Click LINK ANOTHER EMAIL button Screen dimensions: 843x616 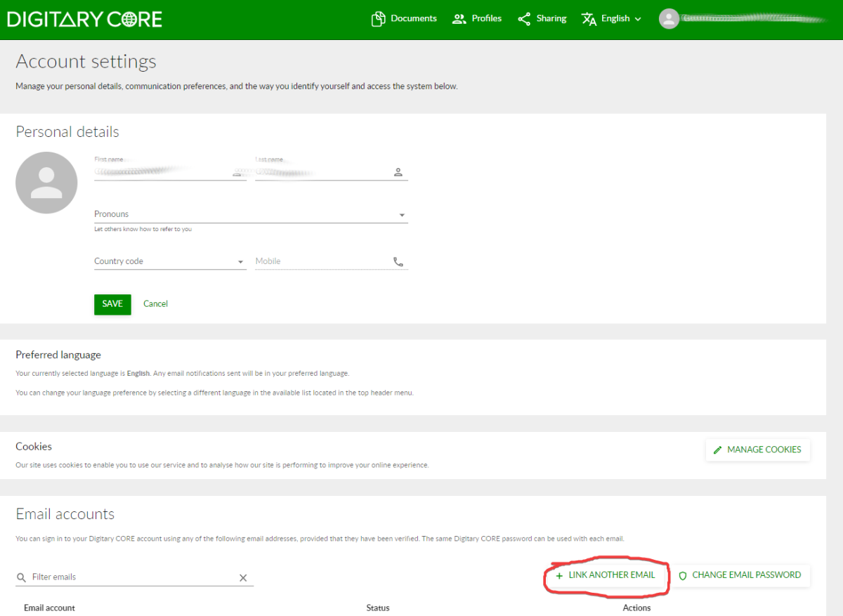pos(605,575)
